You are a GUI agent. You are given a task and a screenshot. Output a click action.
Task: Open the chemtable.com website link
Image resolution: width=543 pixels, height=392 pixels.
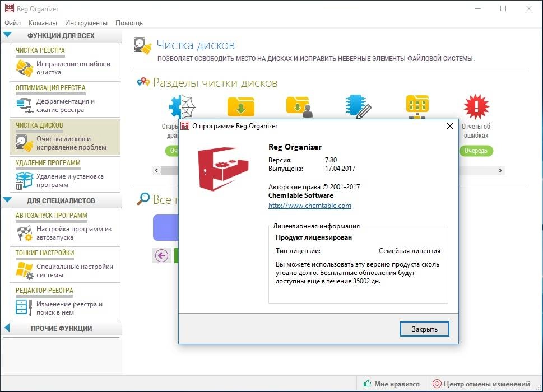click(x=309, y=206)
